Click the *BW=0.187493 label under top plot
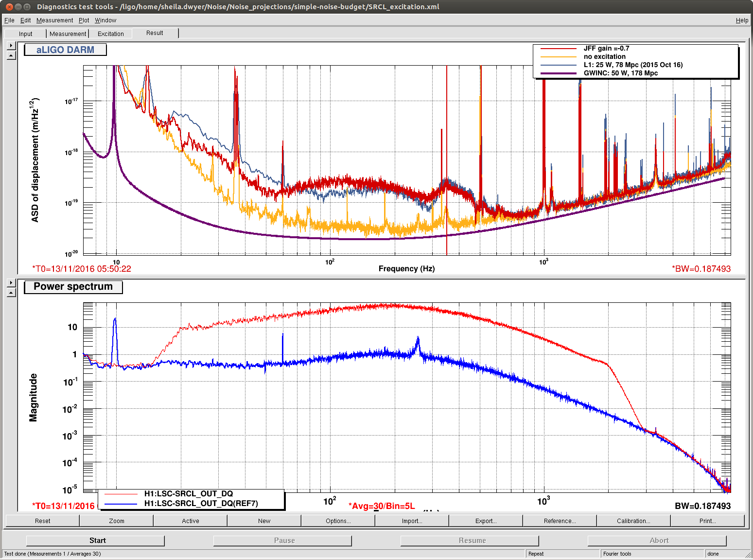 (701, 269)
